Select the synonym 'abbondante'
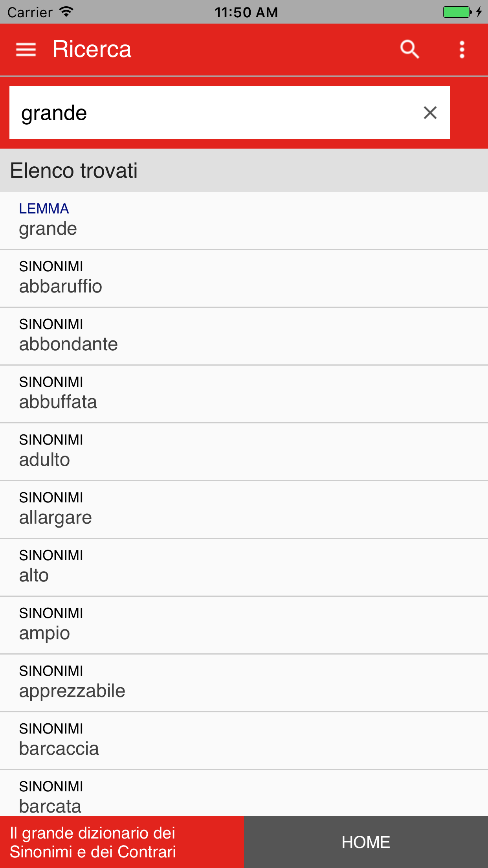The height and width of the screenshot is (868, 488). tap(244, 336)
